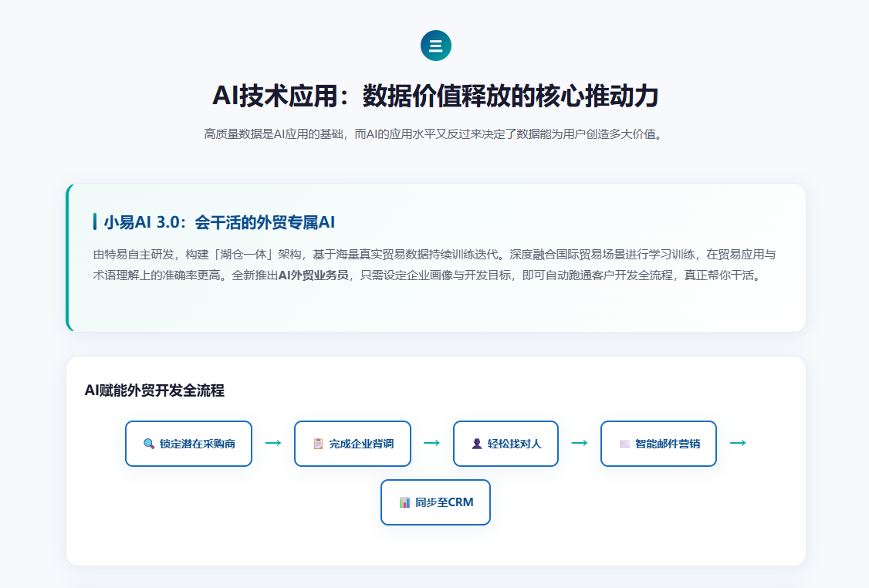Image resolution: width=869 pixels, height=588 pixels.
Task: Click the magnifier icon in 锁定潜在采购商
Action: (x=149, y=444)
